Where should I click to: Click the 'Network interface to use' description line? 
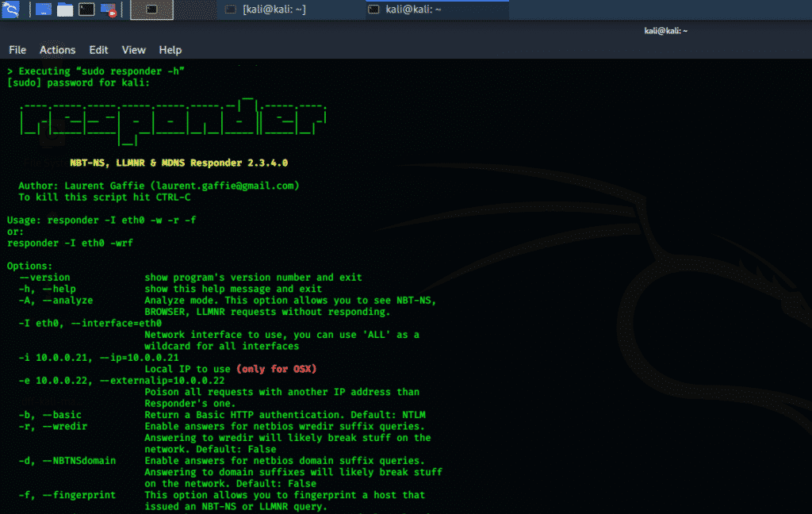tap(282, 334)
